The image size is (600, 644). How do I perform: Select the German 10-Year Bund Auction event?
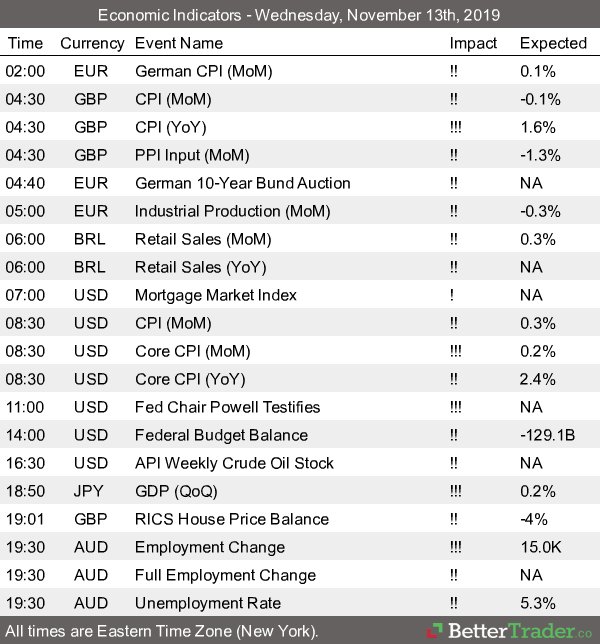coord(242,183)
